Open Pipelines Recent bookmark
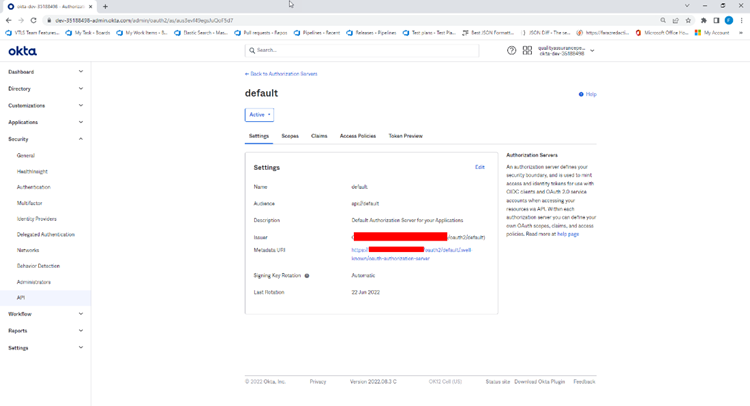Screen dimensions: 750x406 coord(317,33)
